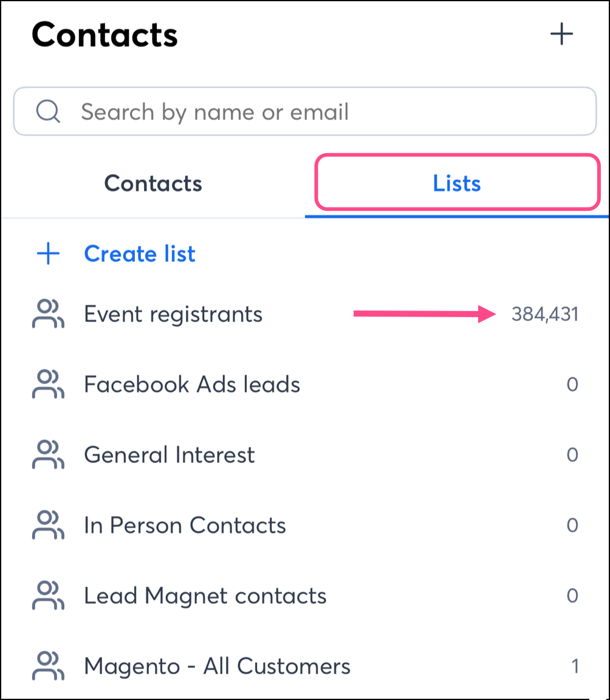Screen dimensions: 610x700
Task: Switch to the Contacts tab
Action: point(153,184)
